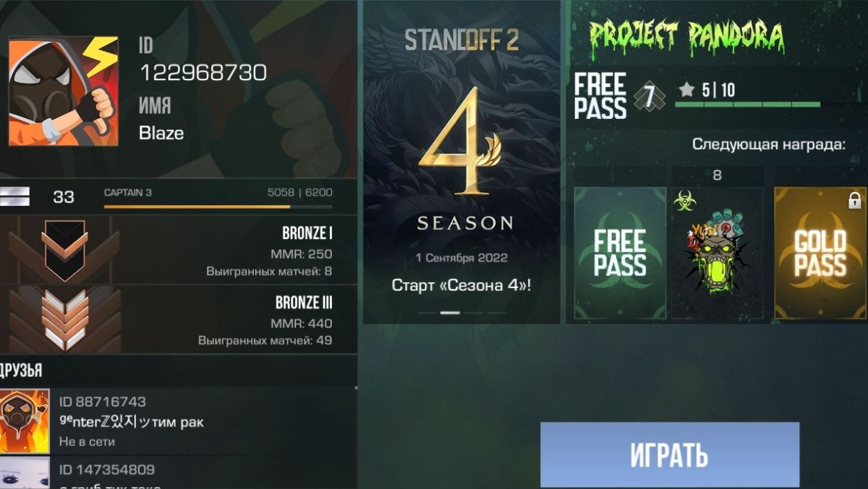Click the player ID 122968730
The image size is (868, 489).
(203, 72)
